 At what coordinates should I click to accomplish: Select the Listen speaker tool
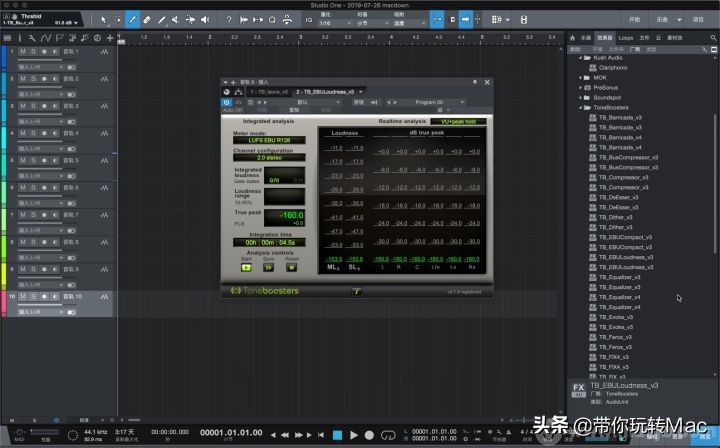point(205,20)
